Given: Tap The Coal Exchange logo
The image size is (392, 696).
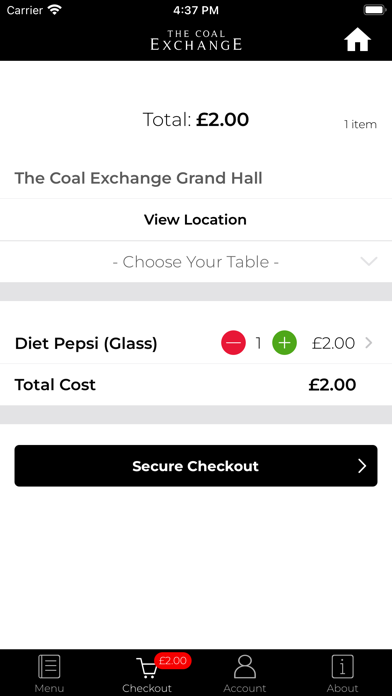Looking at the screenshot, I should click(196, 40).
